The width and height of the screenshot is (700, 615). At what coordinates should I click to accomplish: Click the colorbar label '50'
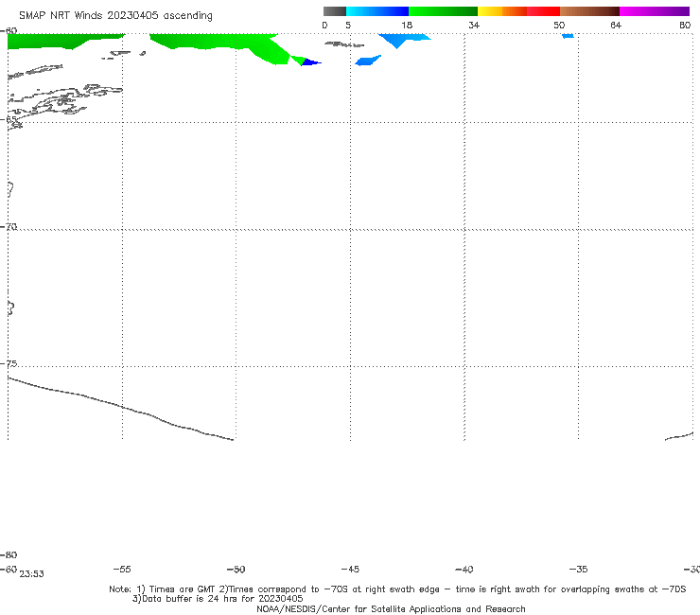coord(559,25)
